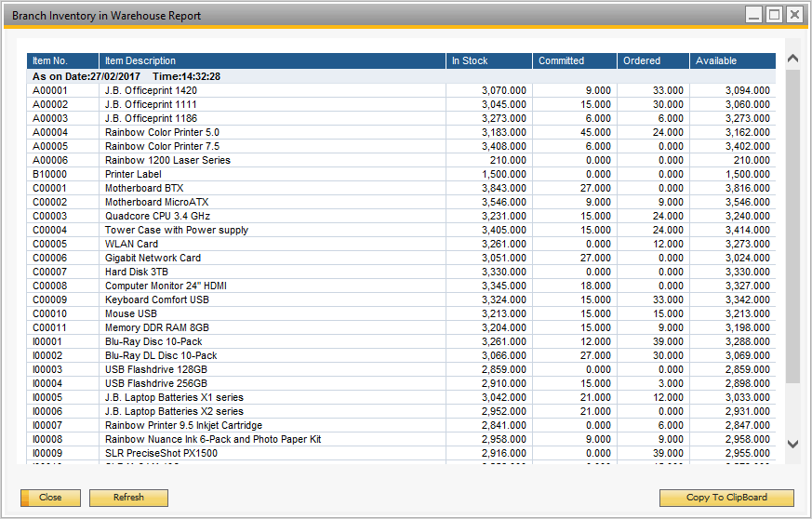Select J.B. Laptop Batteries X2 series

(x=174, y=412)
